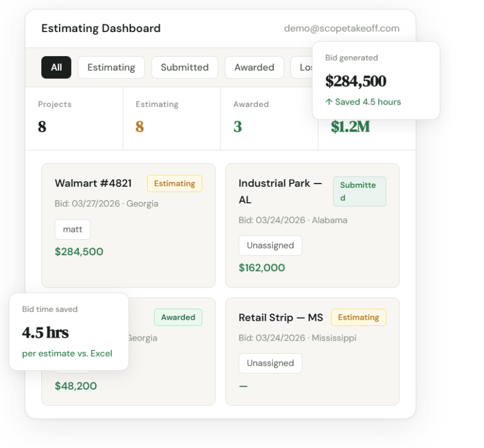Click the $162,000 bid amount
The height and width of the screenshot is (448, 484).
(x=262, y=268)
